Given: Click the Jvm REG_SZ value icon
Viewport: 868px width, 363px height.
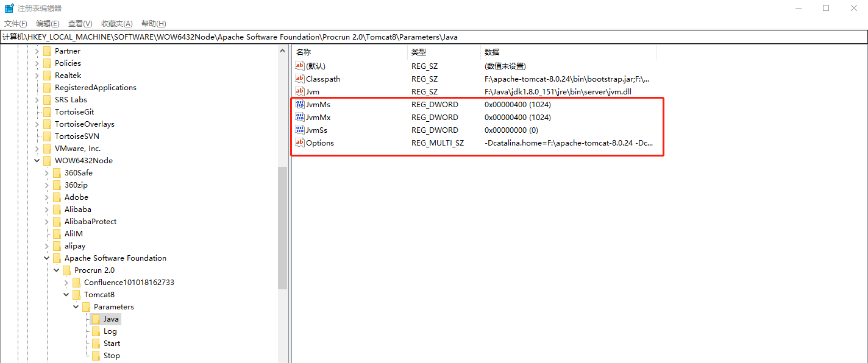Looking at the screenshot, I should pos(300,91).
